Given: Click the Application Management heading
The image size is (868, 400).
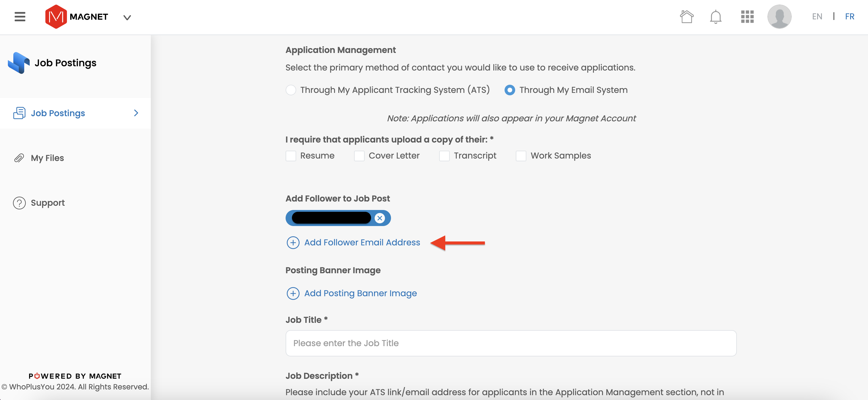Looking at the screenshot, I should click(340, 50).
